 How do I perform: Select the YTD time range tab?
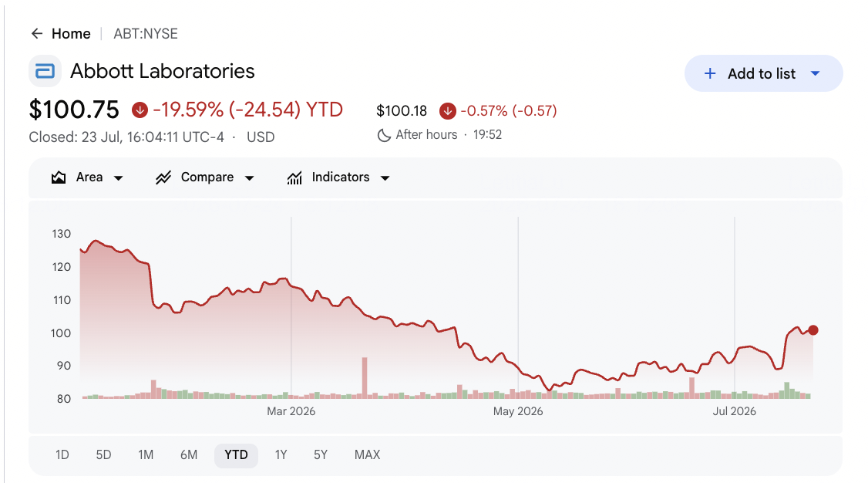pyautogui.click(x=237, y=455)
